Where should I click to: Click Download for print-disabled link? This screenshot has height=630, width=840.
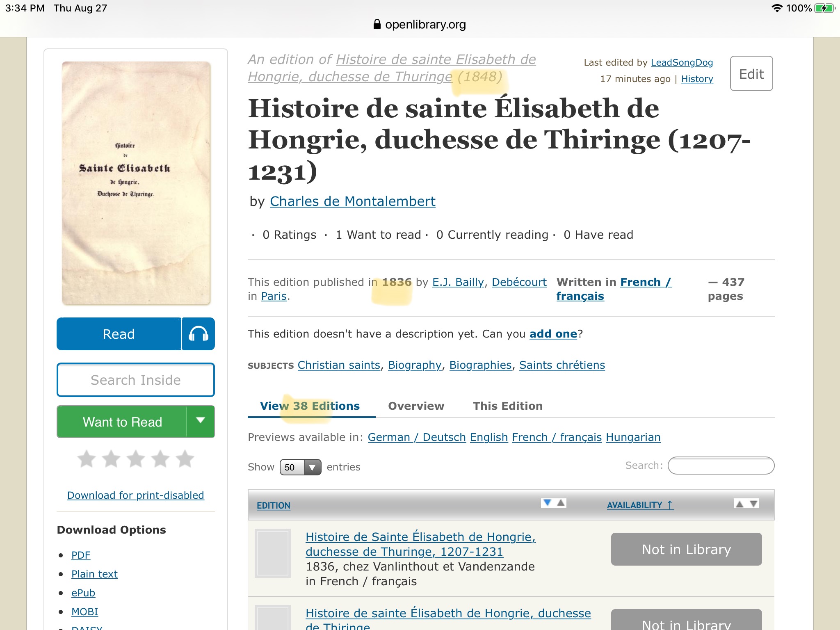tap(136, 495)
